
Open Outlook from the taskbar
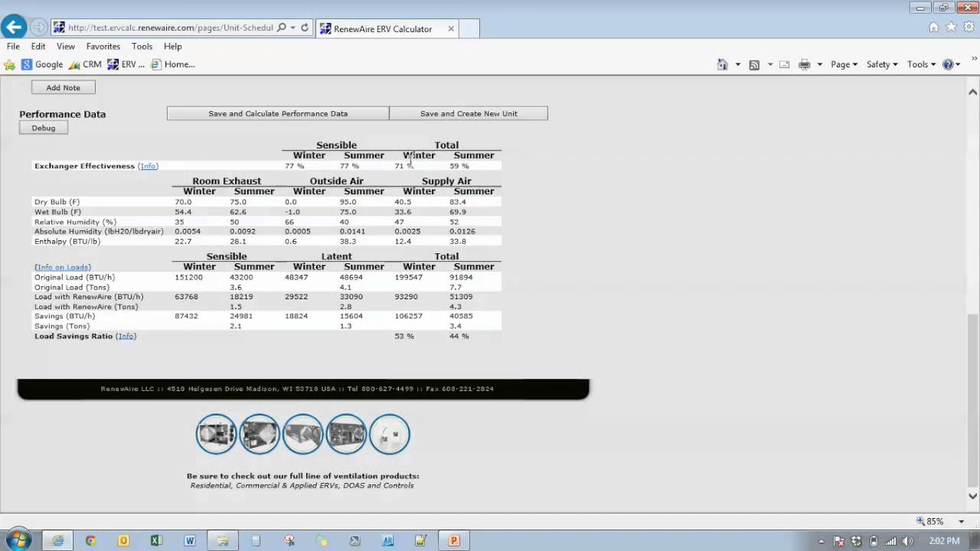123,540
